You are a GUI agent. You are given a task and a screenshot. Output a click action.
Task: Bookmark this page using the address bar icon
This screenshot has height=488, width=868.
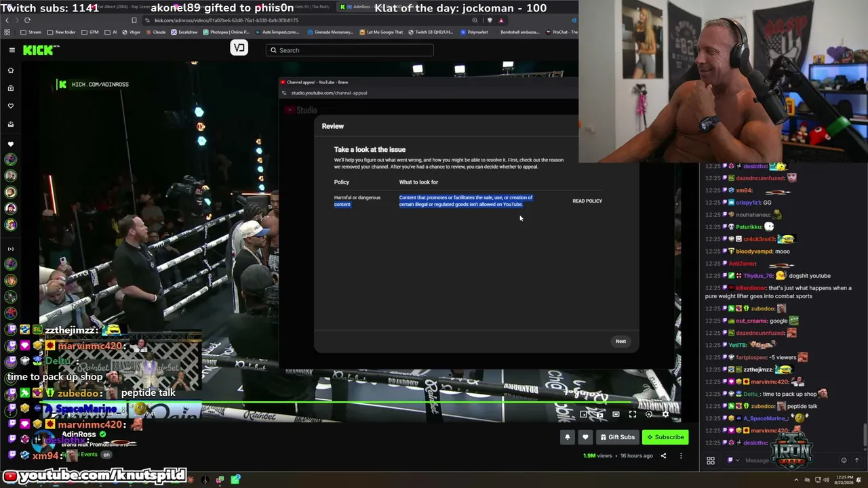[x=134, y=20]
